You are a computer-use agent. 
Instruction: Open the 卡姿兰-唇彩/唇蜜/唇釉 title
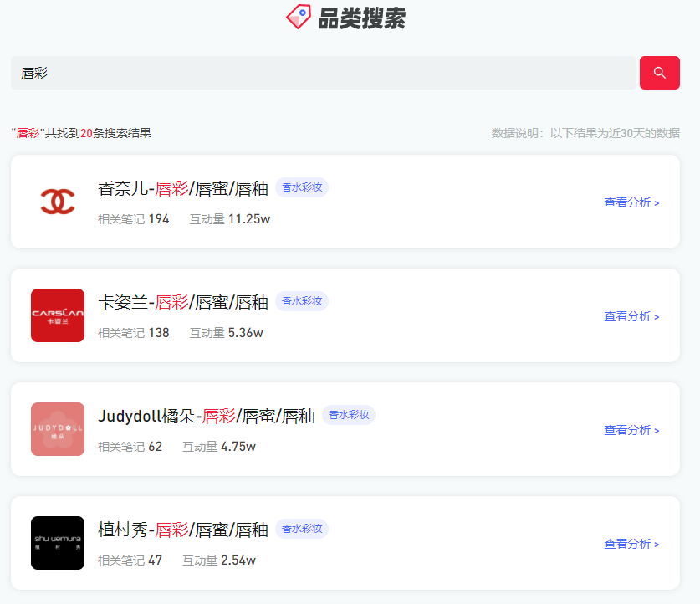coord(183,302)
